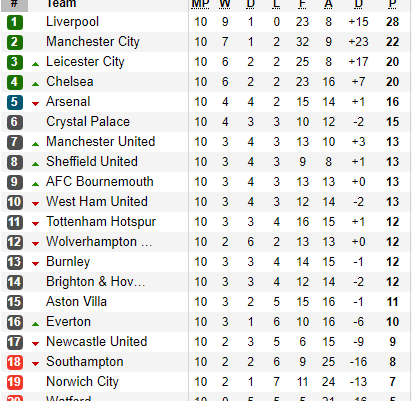412x401 pixels.
Task: Open the Manchester City team link
Action: point(93,42)
